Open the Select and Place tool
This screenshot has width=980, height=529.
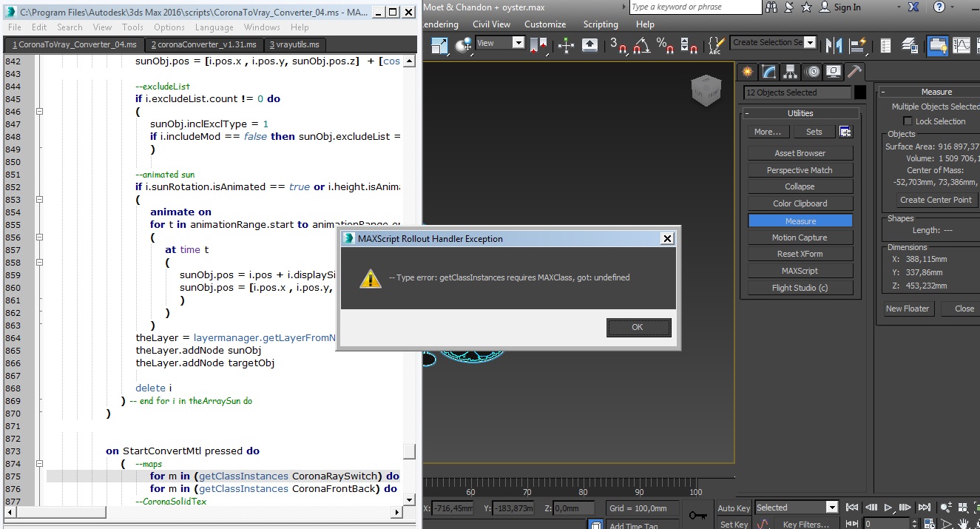(464, 44)
